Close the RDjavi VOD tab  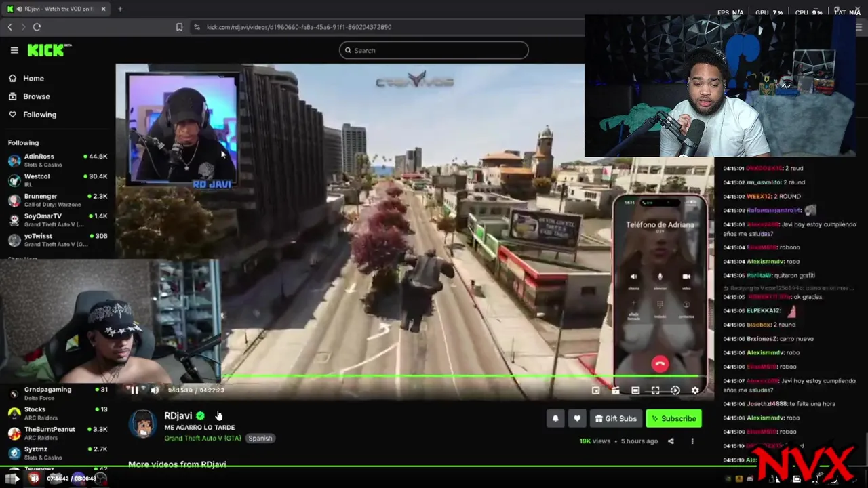pos(103,9)
